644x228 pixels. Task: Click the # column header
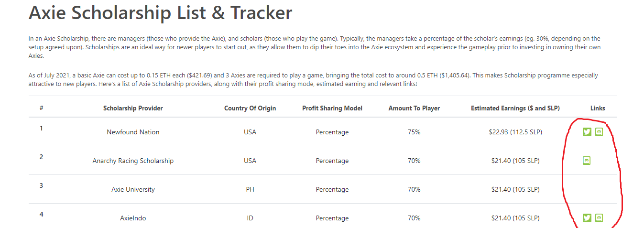(42, 108)
